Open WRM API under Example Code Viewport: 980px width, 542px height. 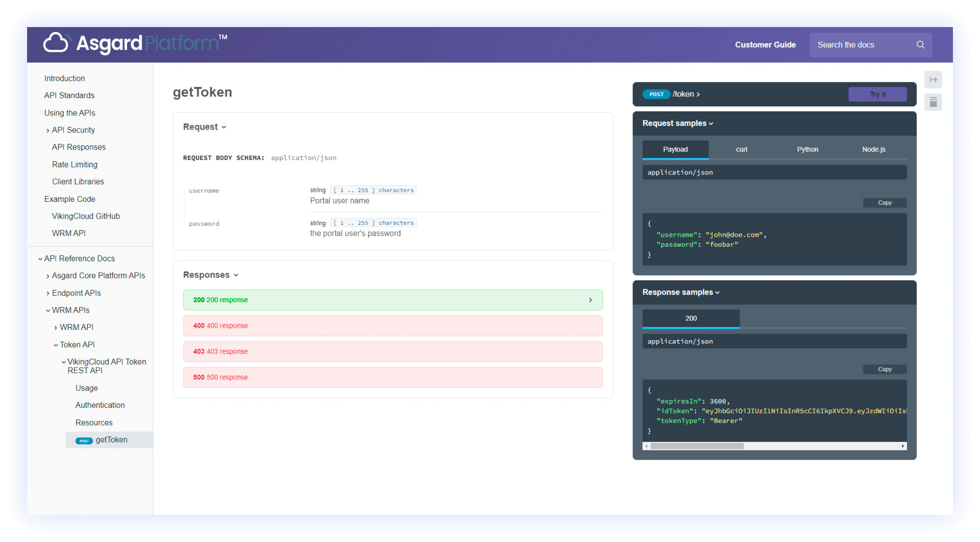[69, 233]
